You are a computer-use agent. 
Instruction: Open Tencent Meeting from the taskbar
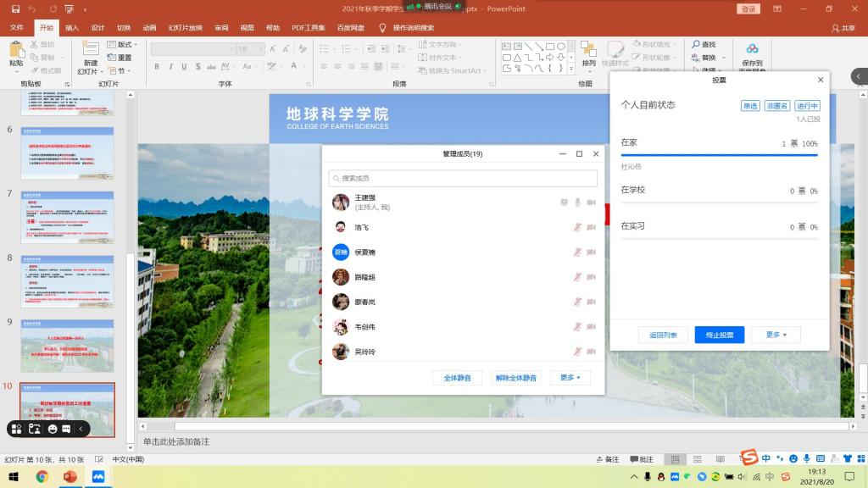[97, 477]
